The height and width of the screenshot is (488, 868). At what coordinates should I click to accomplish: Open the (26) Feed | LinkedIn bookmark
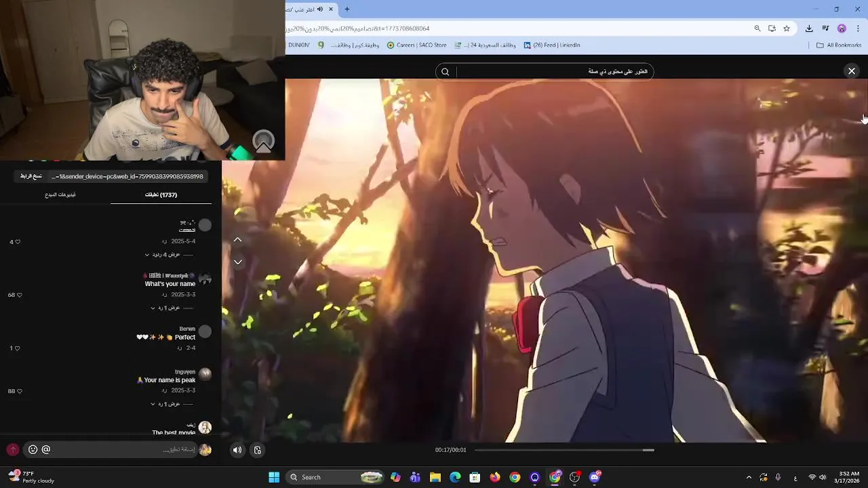pos(551,45)
